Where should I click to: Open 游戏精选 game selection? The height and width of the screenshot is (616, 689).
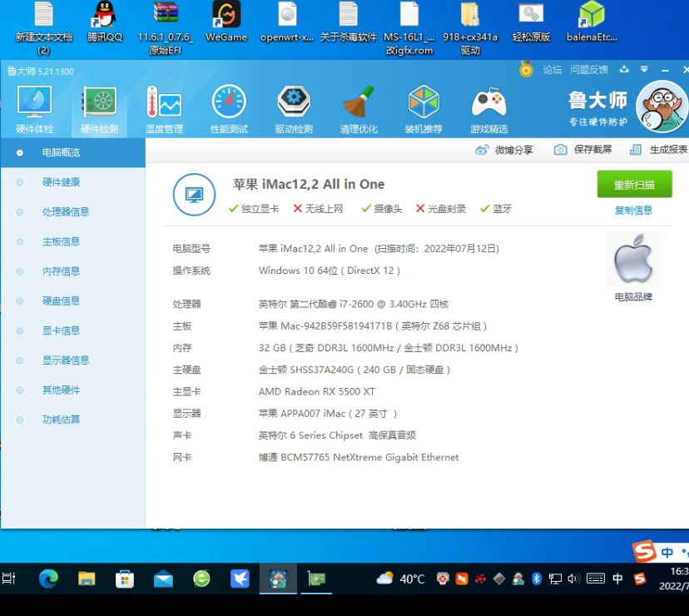(488, 110)
